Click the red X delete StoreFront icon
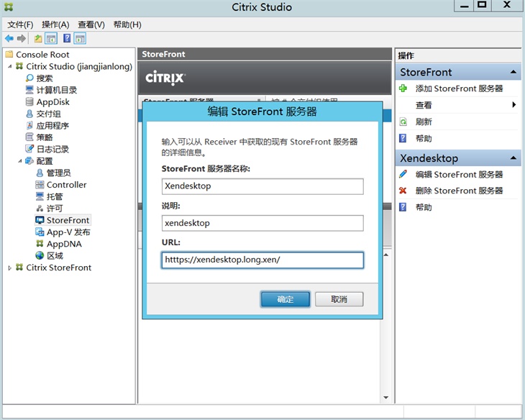 pos(403,191)
